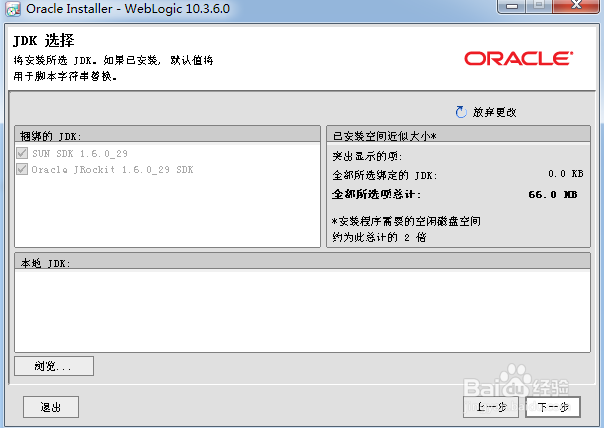Click the 浏览... browse button
The height and width of the screenshot is (428, 604).
click(x=54, y=366)
